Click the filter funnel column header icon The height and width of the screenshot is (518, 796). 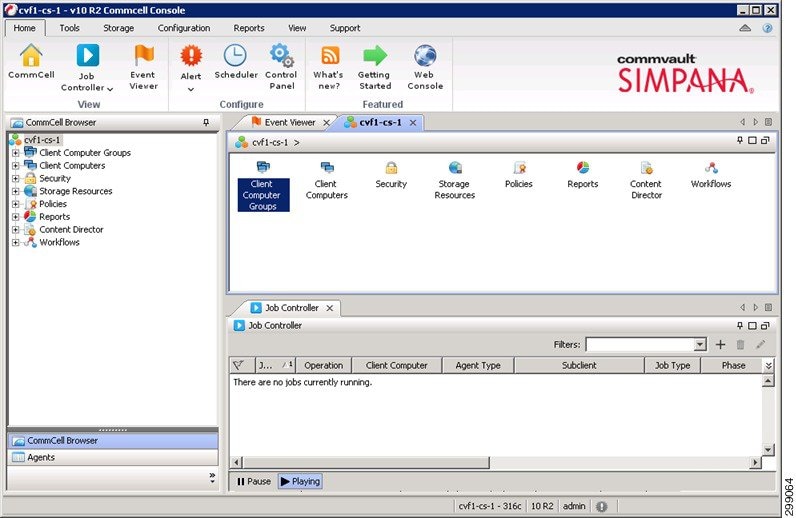tap(239, 365)
